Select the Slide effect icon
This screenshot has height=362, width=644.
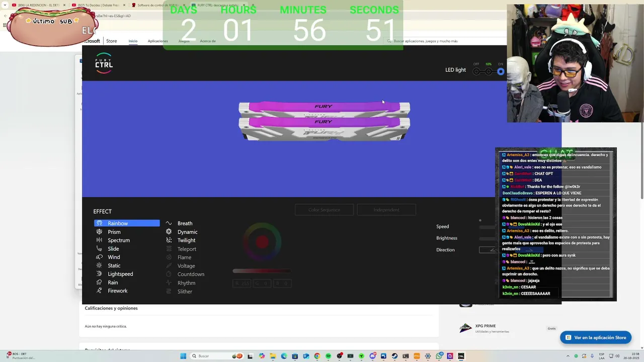[99, 249]
